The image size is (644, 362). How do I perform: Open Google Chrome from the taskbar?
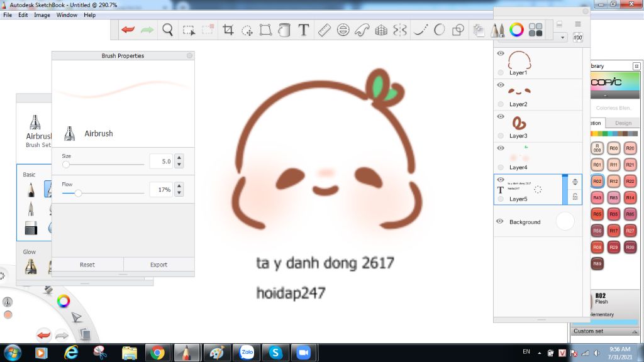(x=157, y=353)
